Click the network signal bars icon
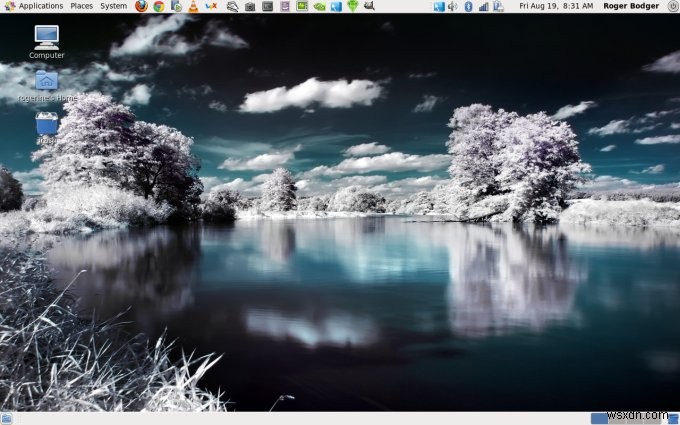The height and width of the screenshot is (425, 680). coord(484,6)
